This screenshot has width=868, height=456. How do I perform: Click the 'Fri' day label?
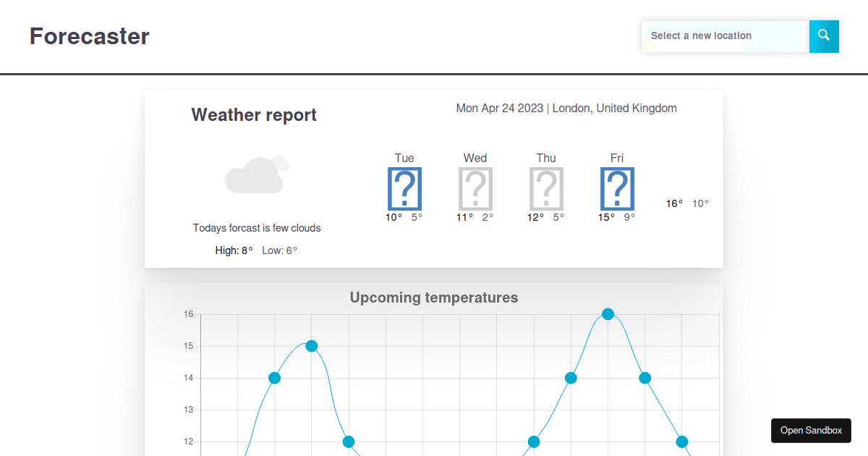click(617, 158)
